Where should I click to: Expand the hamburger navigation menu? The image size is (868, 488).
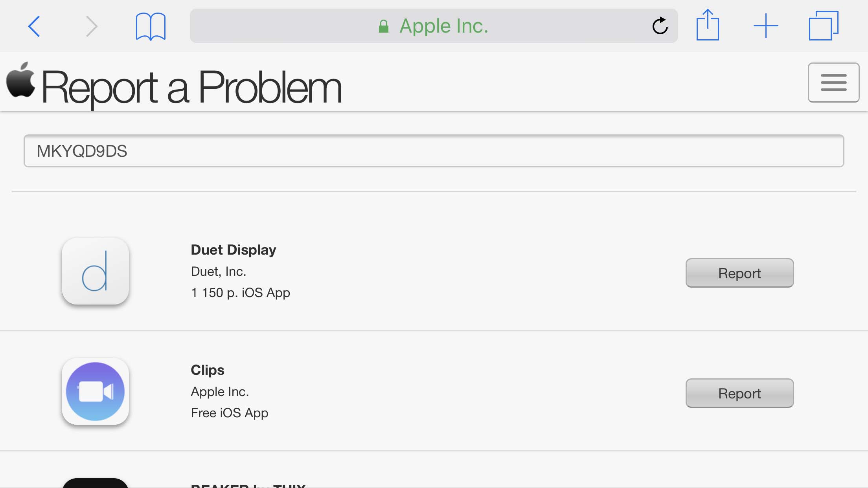833,83
